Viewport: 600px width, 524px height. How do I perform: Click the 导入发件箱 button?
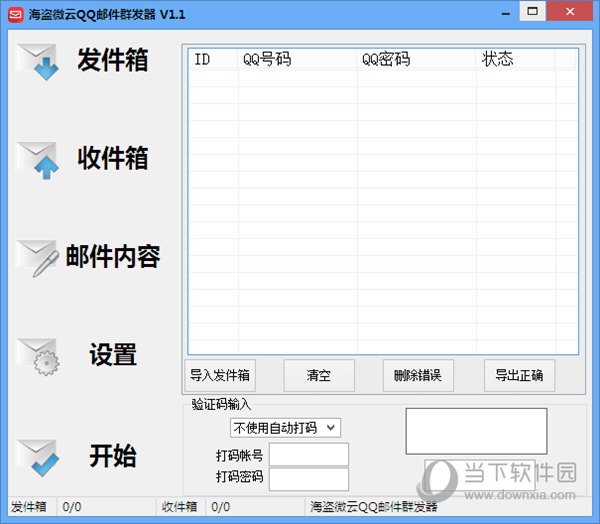[x=220, y=375]
